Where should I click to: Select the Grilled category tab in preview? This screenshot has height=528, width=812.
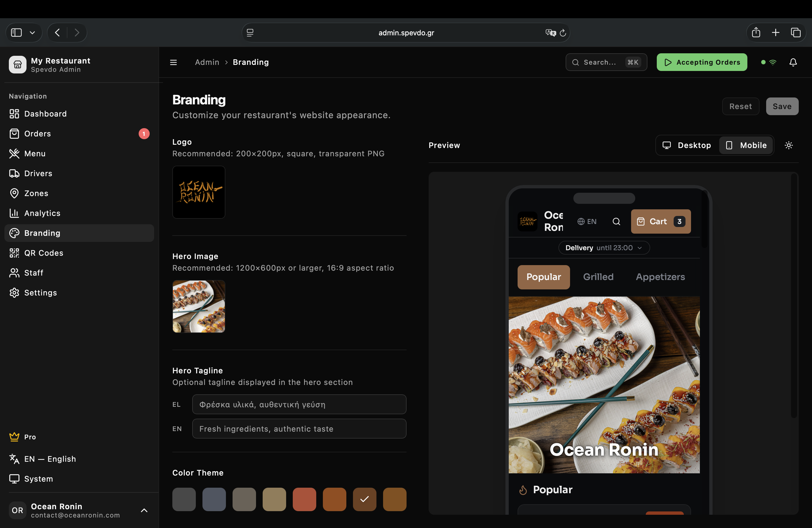pos(598,277)
